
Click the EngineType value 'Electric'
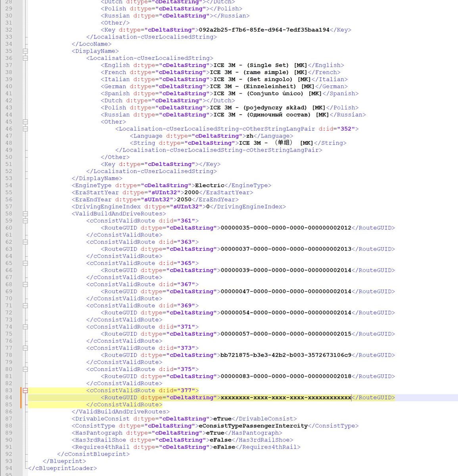[210, 185]
